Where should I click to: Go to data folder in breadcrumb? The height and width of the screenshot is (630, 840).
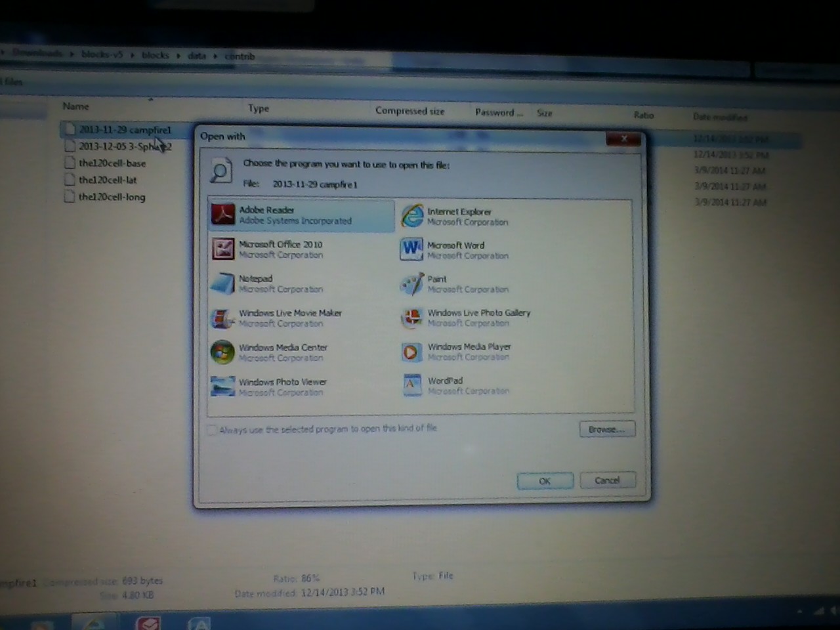(196, 56)
